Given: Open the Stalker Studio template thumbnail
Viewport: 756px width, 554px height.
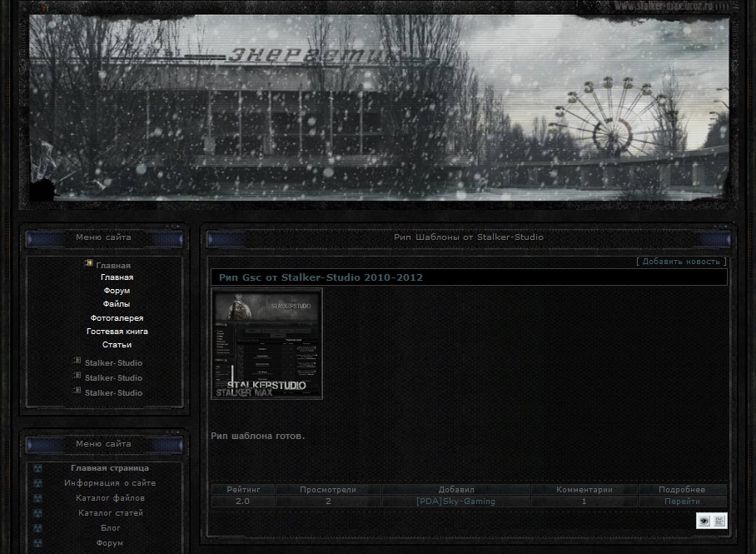Looking at the screenshot, I should pyautogui.click(x=266, y=343).
